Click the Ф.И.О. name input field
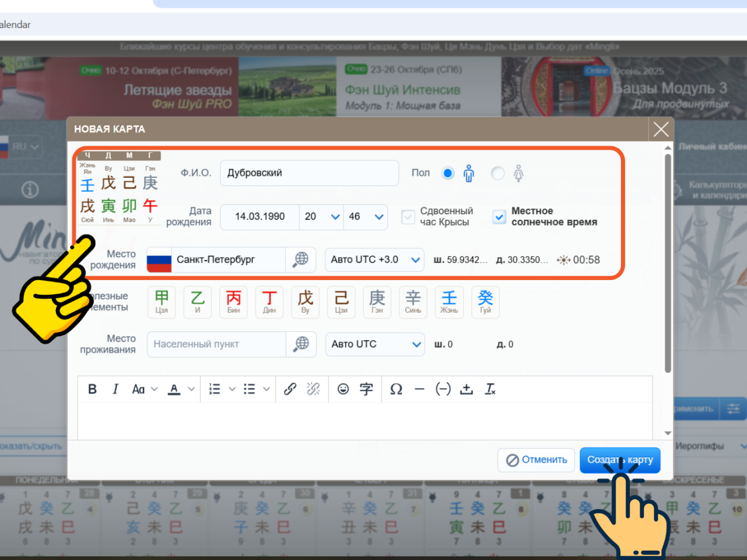Viewport: 747px width, 560px height. 309,173
